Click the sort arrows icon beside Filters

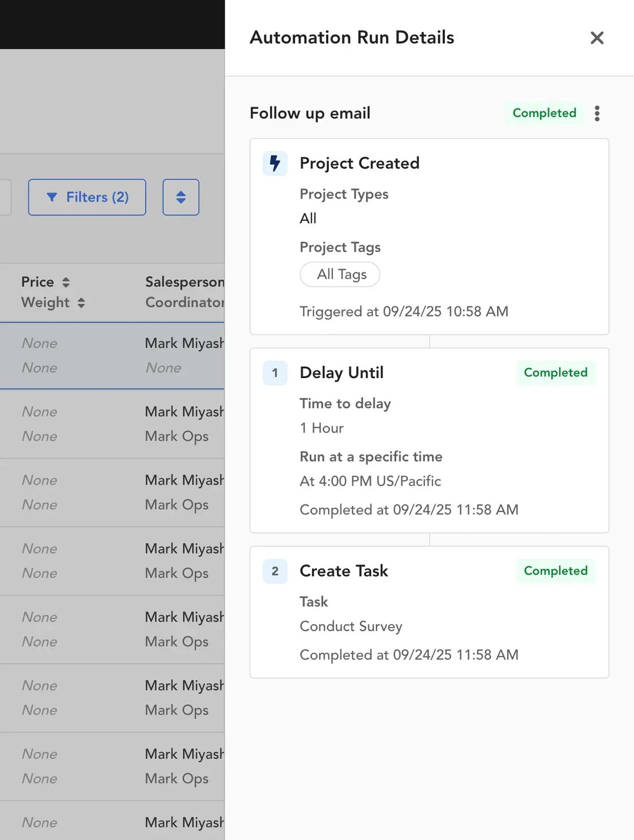(181, 197)
